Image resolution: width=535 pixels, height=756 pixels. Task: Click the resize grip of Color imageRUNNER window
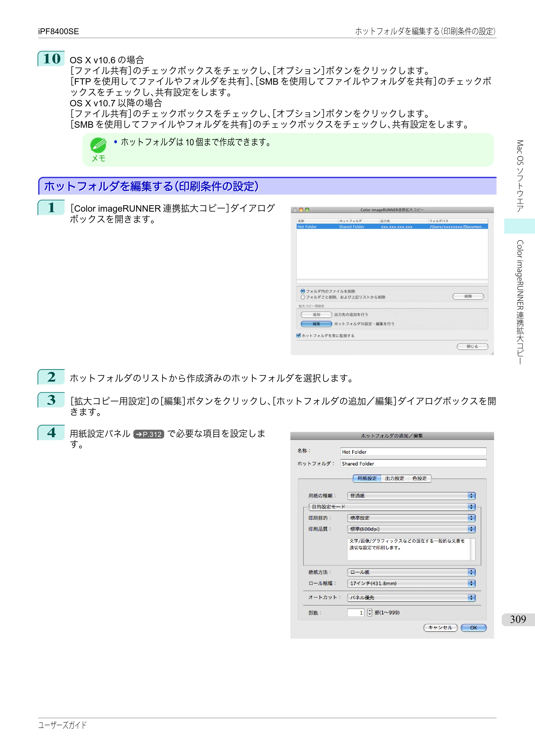click(492, 353)
